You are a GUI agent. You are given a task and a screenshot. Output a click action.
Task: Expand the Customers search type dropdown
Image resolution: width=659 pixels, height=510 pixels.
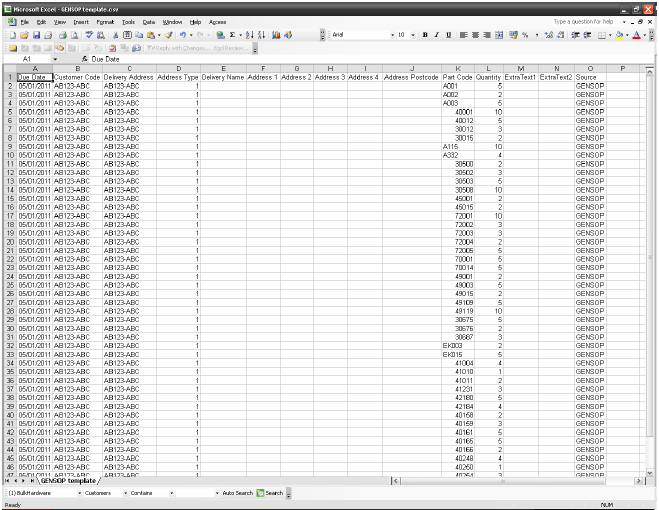tap(125, 493)
